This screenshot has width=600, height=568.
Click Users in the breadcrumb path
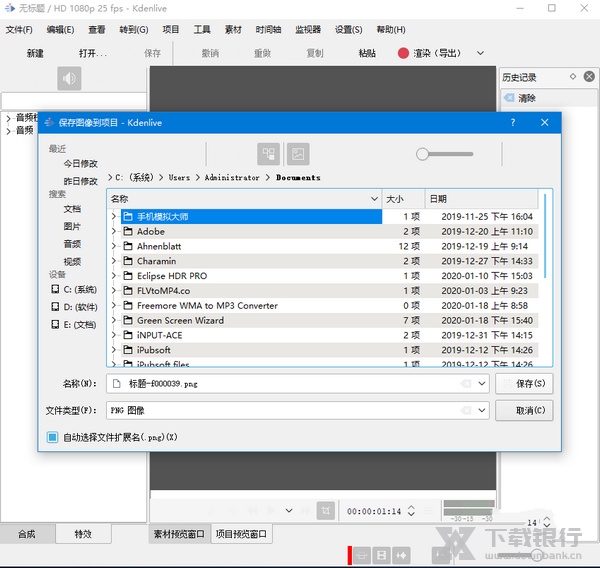(x=179, y=178)
